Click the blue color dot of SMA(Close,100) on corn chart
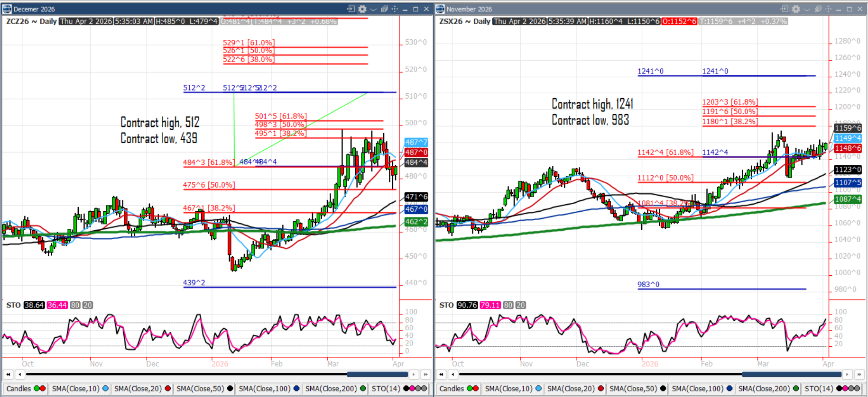 296,388
